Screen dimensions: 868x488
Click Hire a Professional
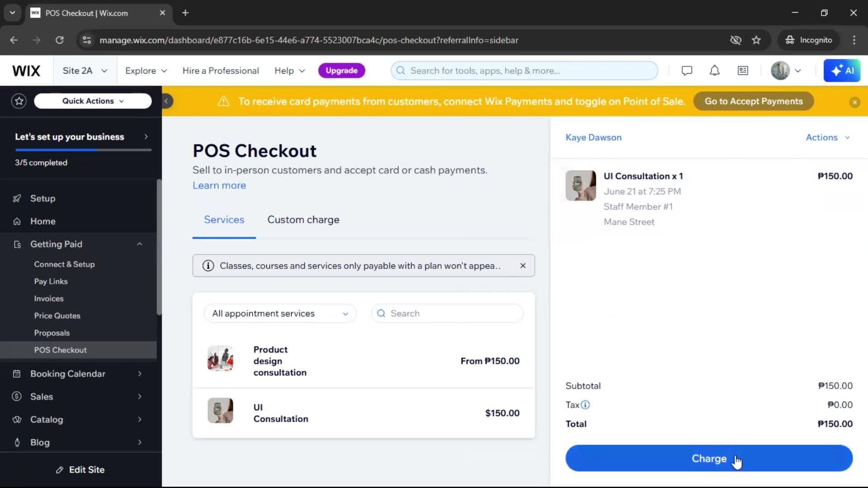click(x=221, y=71)
